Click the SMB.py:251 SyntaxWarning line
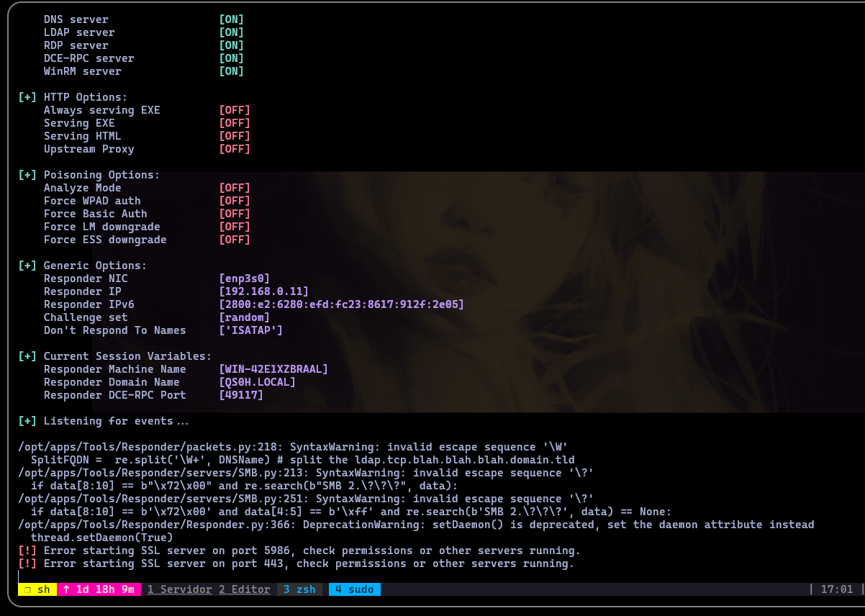 coord(306,499)
